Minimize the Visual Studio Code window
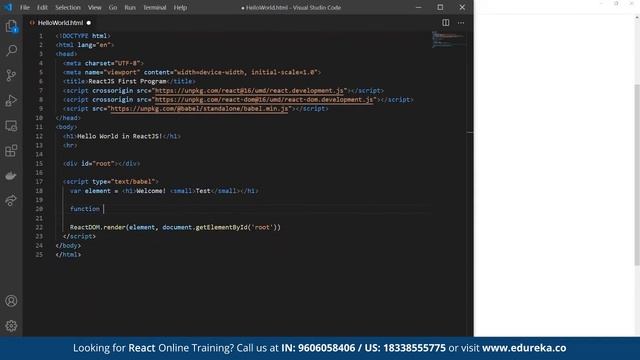The image size is (640, 360). (418, 7)
